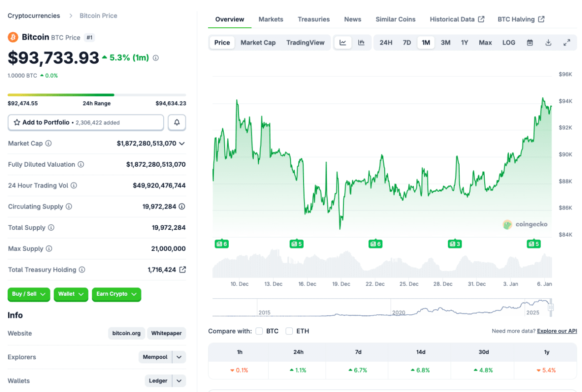Check the BTC compare checkbox
Image resolution: width=582 pixels, height=392 pixels.
click(x=259, y=331)
